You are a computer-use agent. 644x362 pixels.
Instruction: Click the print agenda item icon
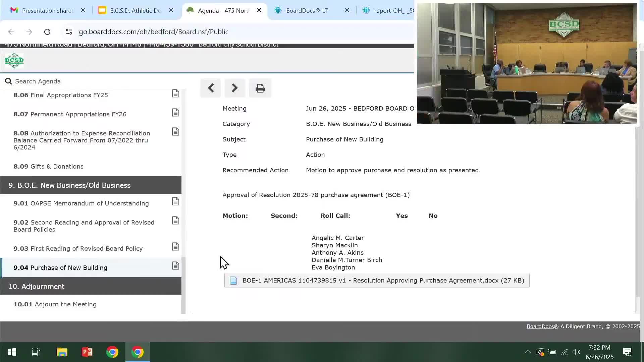(260, 88)
